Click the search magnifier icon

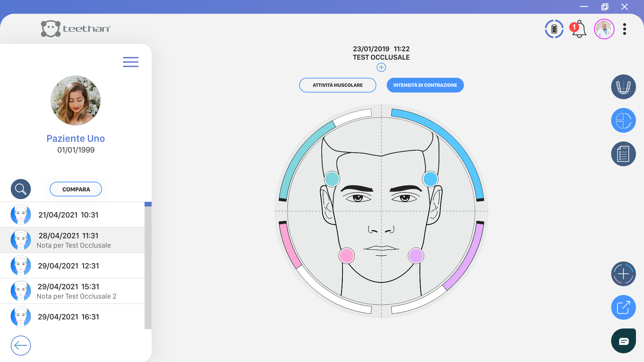click(x=21, y=189)
